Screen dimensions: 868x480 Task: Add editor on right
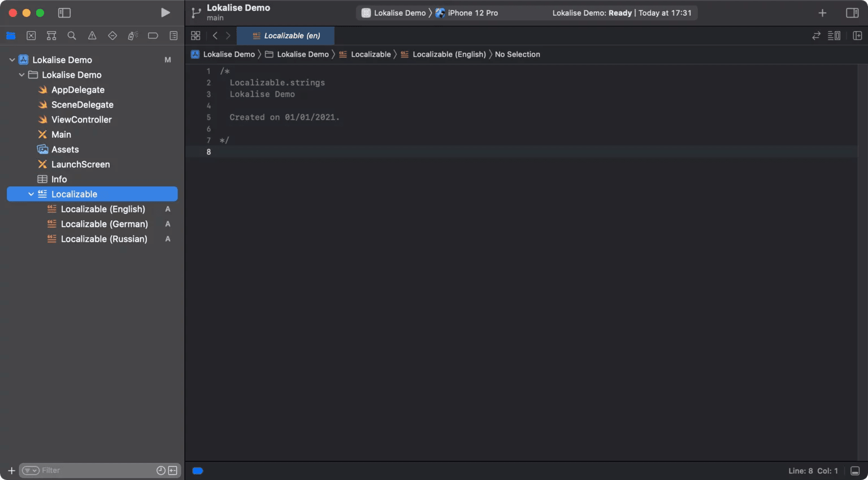[x=857, y=36]
